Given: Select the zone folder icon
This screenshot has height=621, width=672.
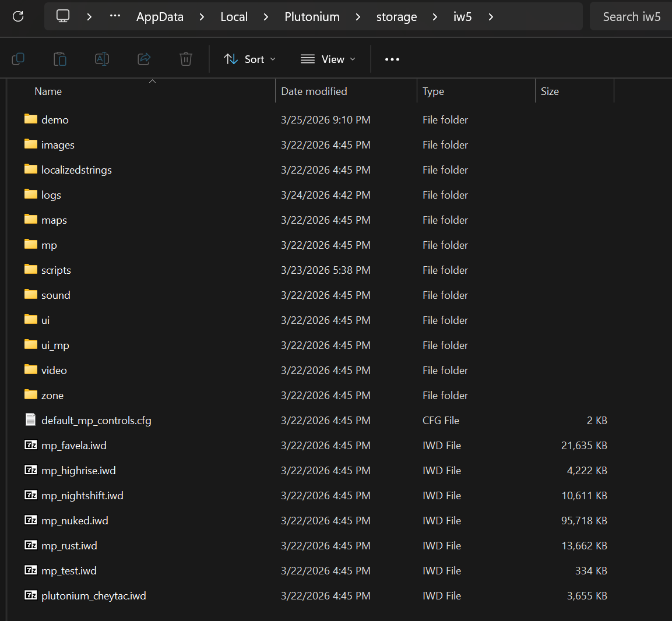Looking at the screenshot, I should coord(31,395).
